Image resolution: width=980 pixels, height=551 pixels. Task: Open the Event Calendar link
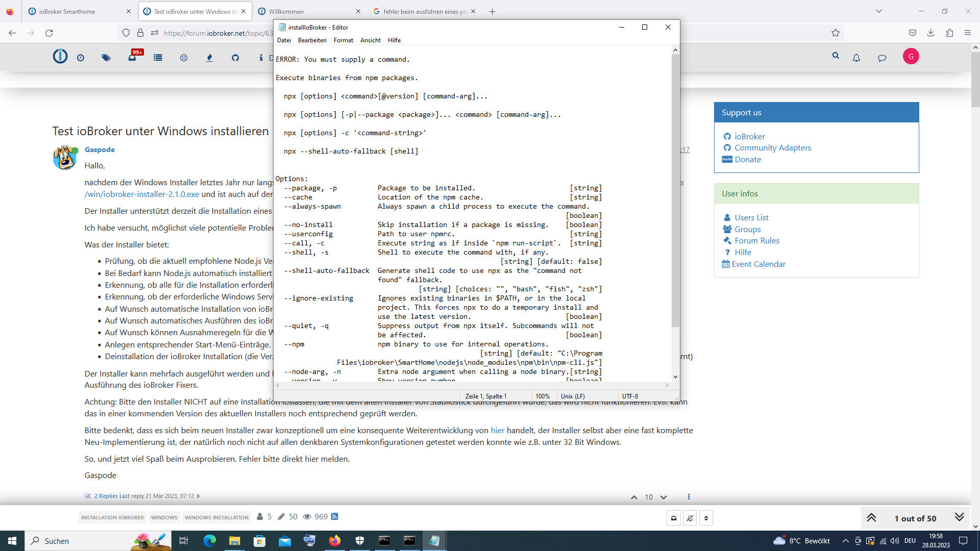pos(758,264)
